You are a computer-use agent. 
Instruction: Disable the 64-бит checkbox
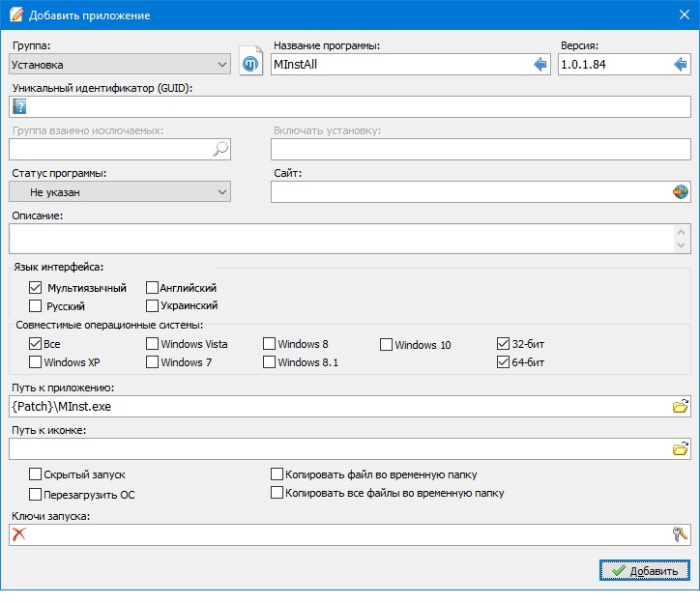pos(503,362)
